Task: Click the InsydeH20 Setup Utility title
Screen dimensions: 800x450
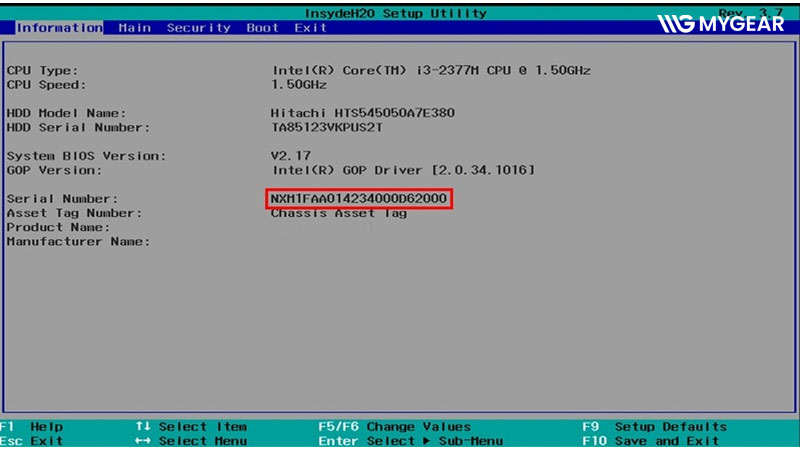Action: [x=396, y=13]
